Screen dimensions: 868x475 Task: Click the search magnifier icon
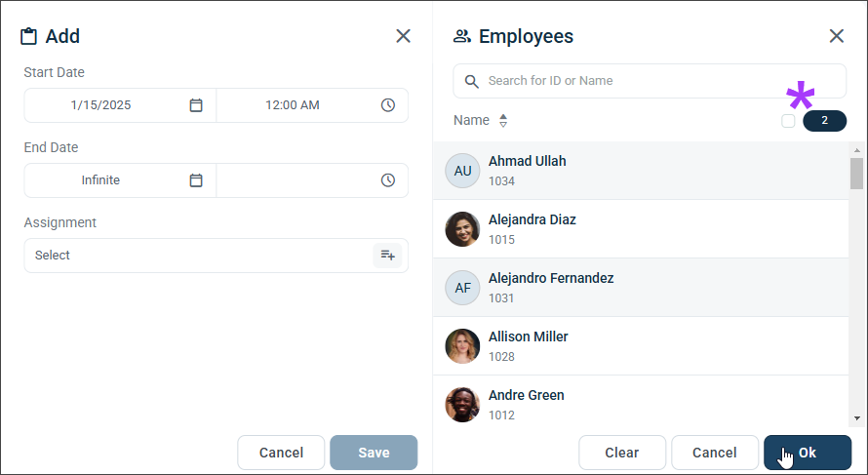tap(472, 81)
